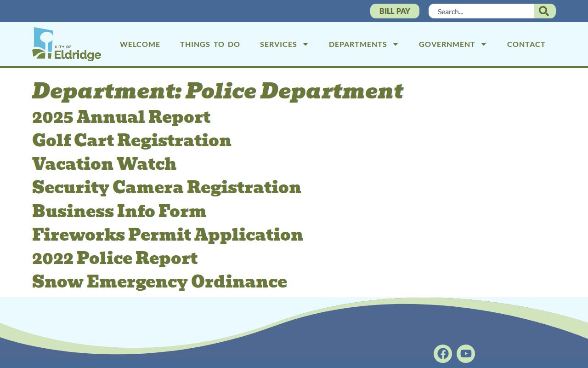This screenshot has height=368, width=588.
Task: Go to the Welcome menu item
Action: tap(140, 44)
